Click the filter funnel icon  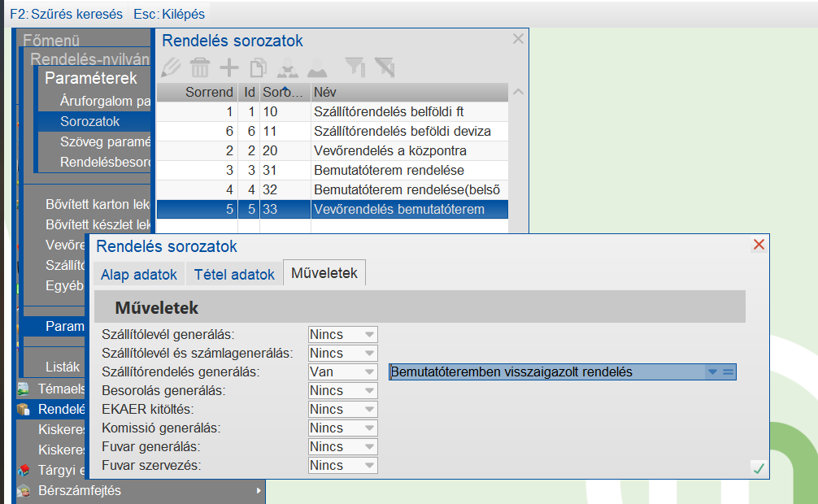[x=355, y=67]
